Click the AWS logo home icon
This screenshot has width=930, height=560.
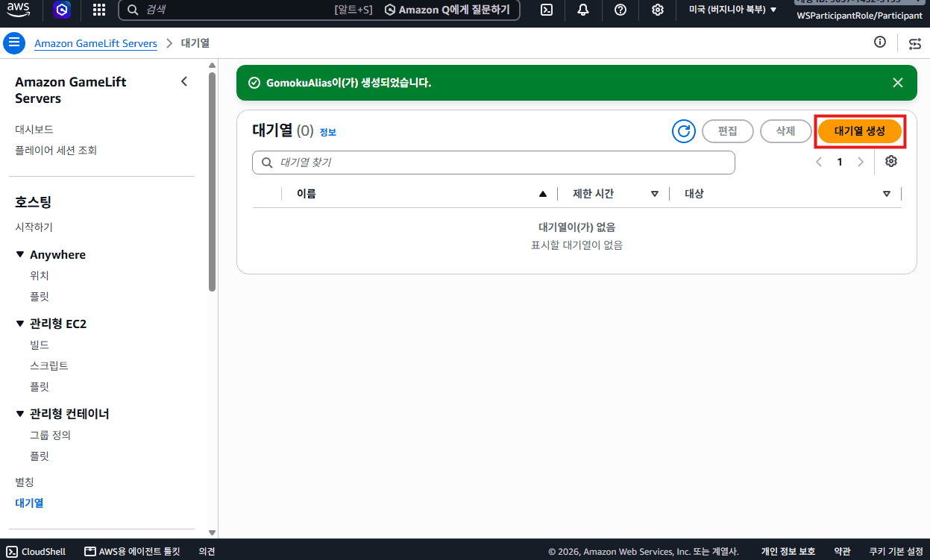pos(19,10)
